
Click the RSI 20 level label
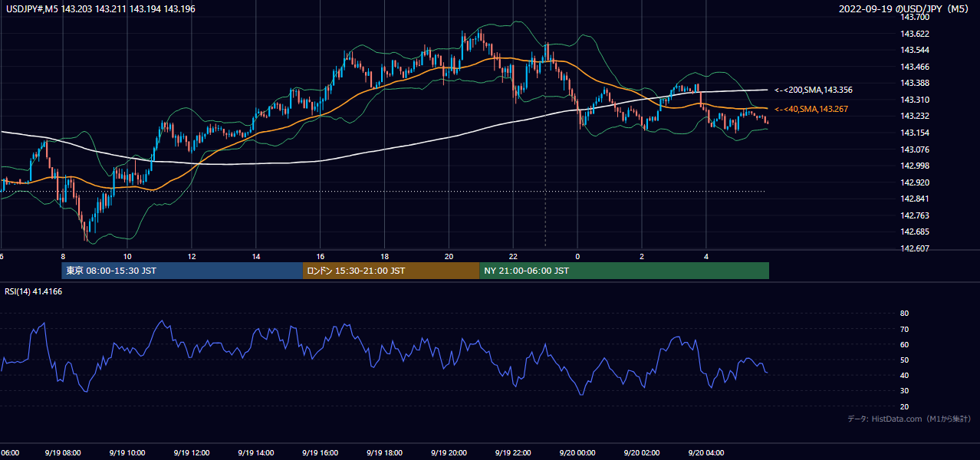point(904,406)
